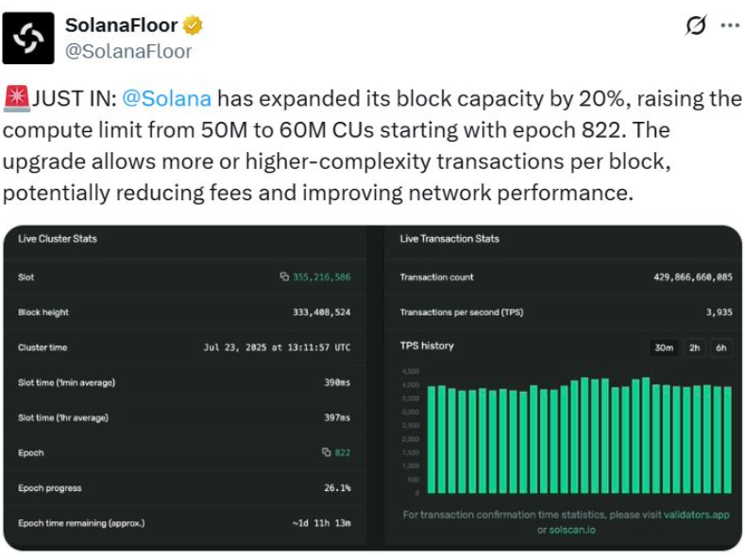This screenshot has width=745, height=560.
Task: Open slot 355,216,586 link
Action: pos(321,277)
